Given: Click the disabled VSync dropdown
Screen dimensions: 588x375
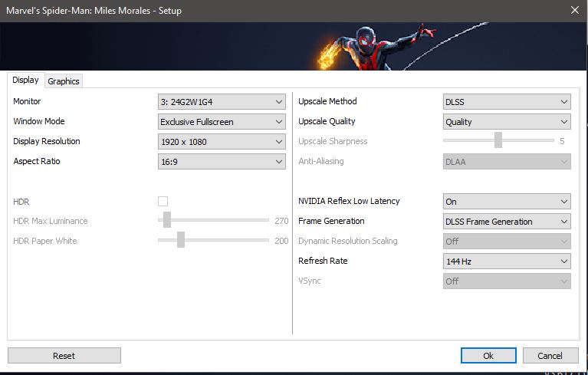Looking at the screenshot, I should (507, 281).
